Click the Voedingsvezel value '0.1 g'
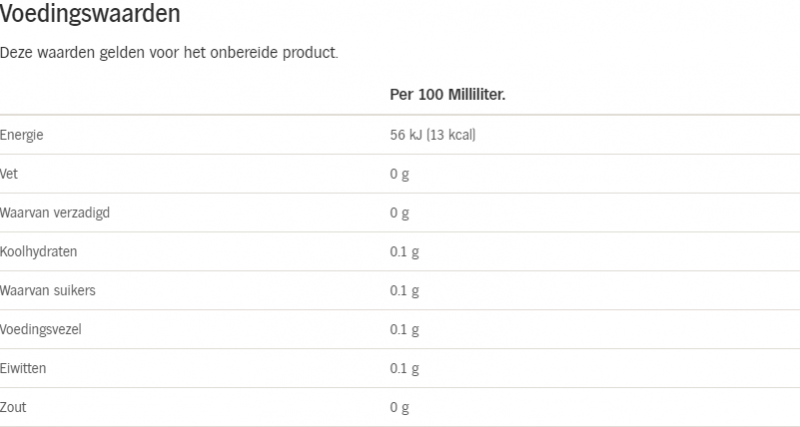 pyautogui.click(x=405, y=330)
